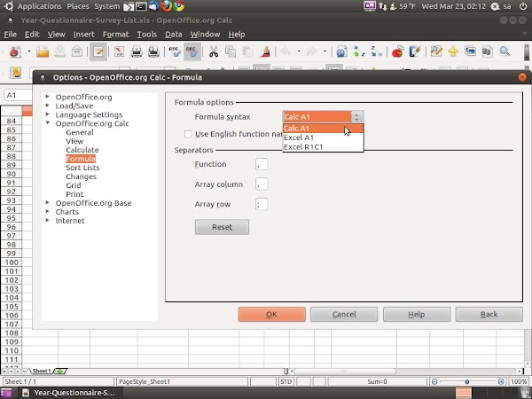
Task: Expand the Charts tree node
Action: 48,211
